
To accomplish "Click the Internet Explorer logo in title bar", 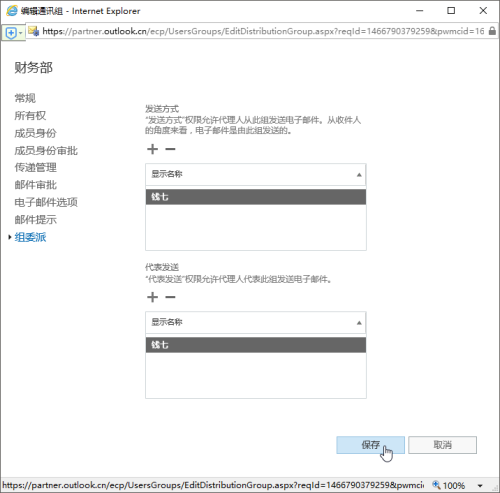I will [12, 11].
